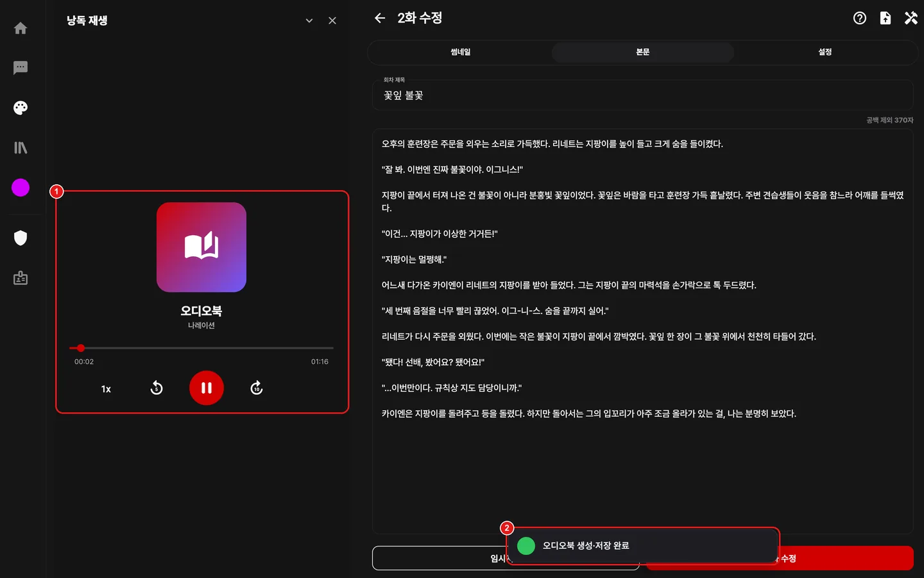924x578 pixels.
Task: Click the magenta profile avatar circle
Action: (x=21, y=188)
